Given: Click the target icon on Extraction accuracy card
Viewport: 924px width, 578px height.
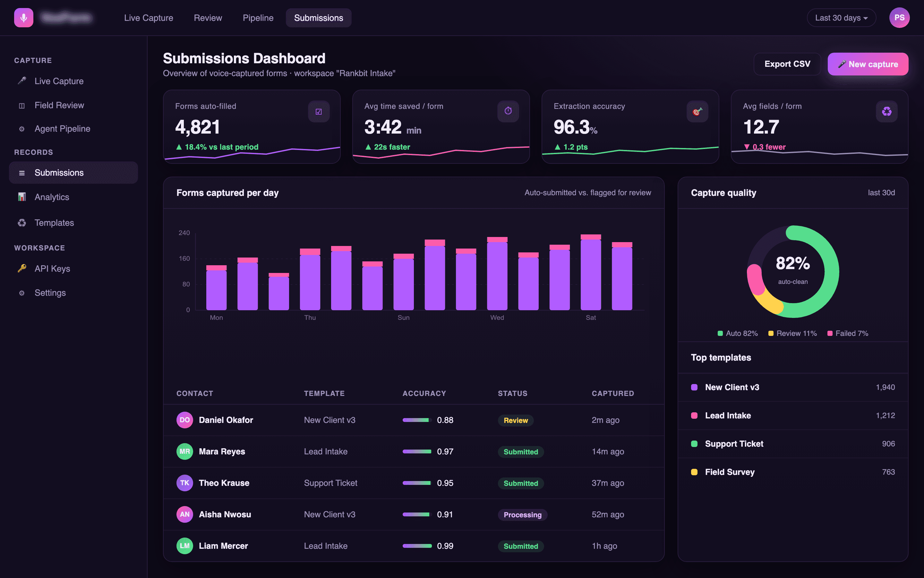Looking at the screenshot, I should [697, 112].
